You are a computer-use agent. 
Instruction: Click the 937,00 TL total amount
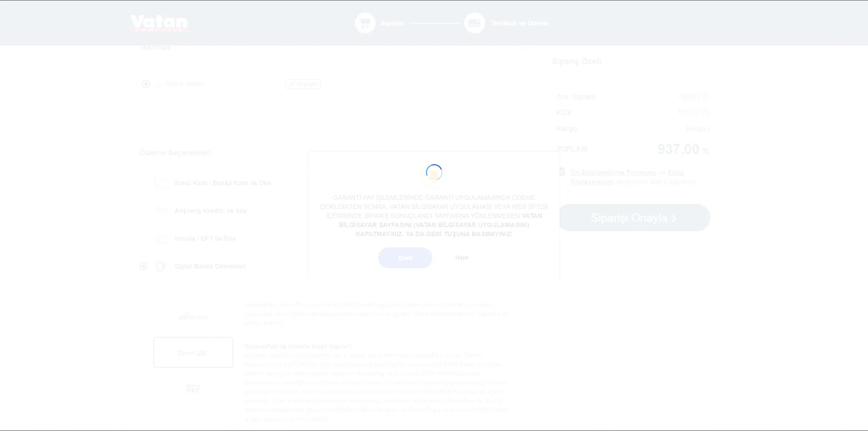[x=683, y=149]
